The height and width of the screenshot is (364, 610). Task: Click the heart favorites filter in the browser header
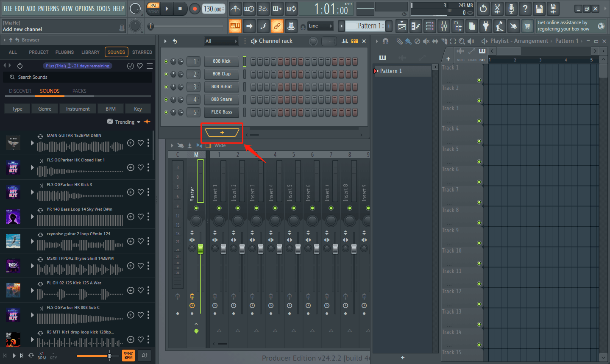(140, 66)
